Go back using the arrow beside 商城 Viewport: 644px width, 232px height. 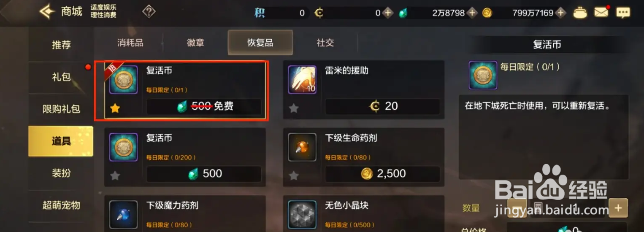pos(47,11)
